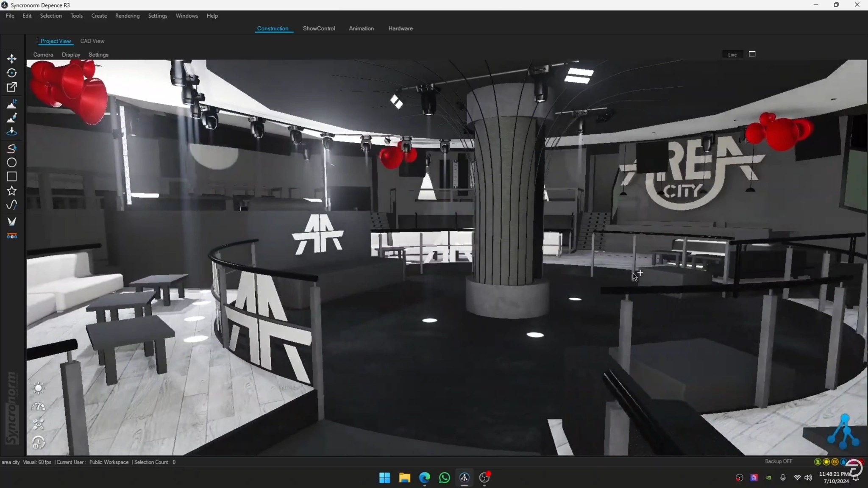Open the Rendering menu
This screenshot has width=868, height=488.
[x=127, y=16]
